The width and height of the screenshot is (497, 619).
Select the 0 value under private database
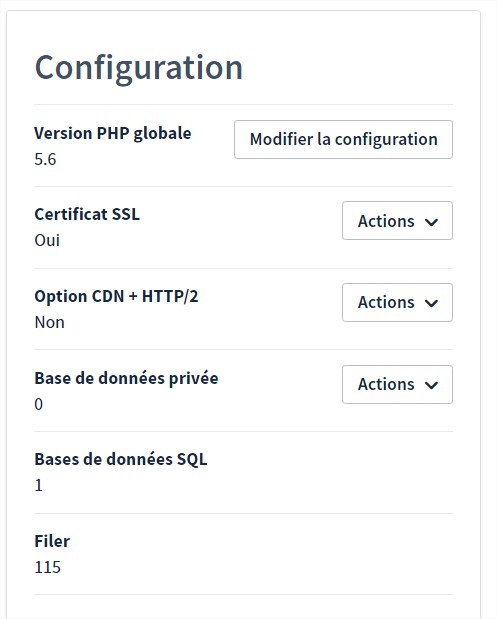pyautogui.click(x=38, y=404)
